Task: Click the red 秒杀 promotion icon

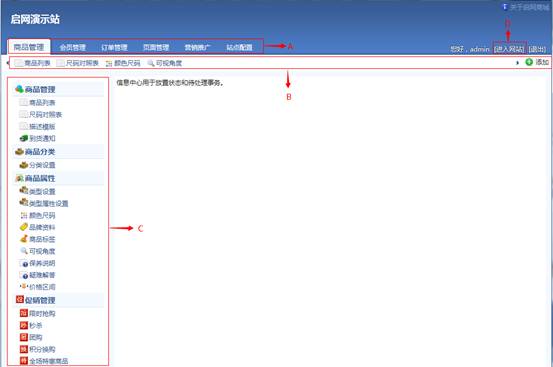Action: pyautogui.click(x=24, y=325)
